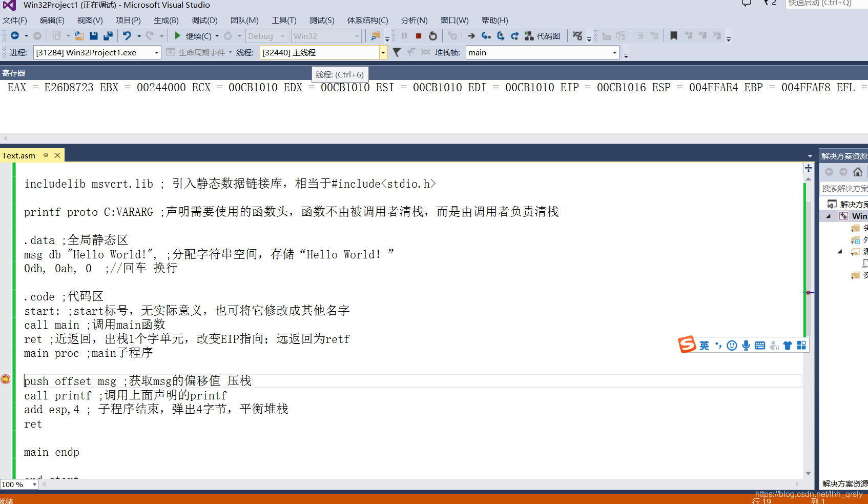Click the Step Out icon
This screenshot has height=504, width=868.
514,36
